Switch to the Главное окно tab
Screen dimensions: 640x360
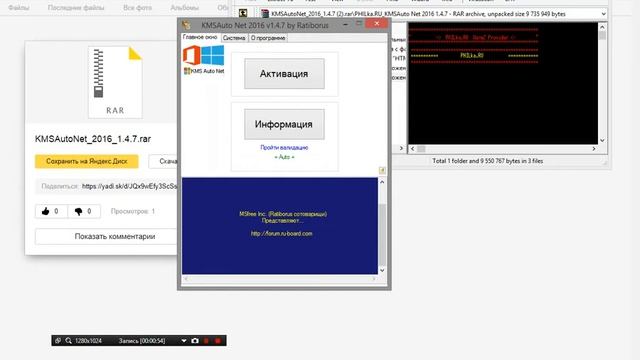click(200, 37)
